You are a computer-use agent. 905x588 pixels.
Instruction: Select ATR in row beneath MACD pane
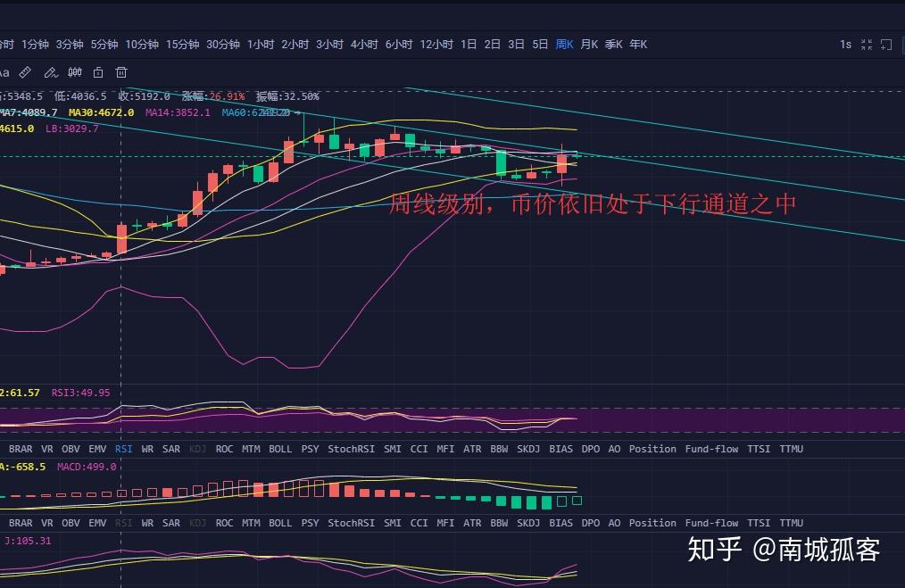click(x=472, y=524)
